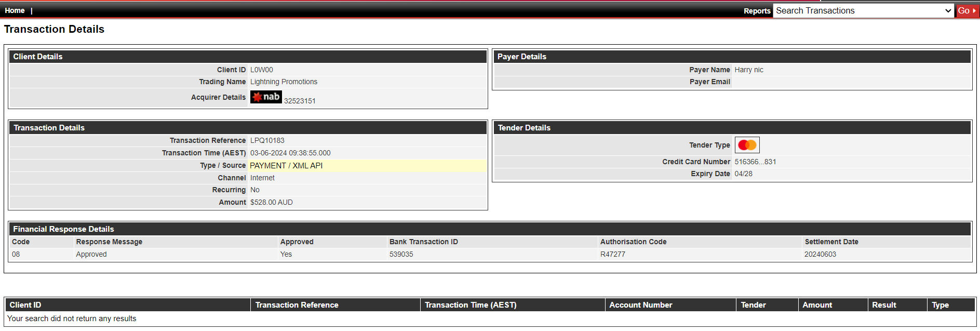Click the Amount column header in results
This screenshot has width=980, height=331.
(x=833, y=305)
